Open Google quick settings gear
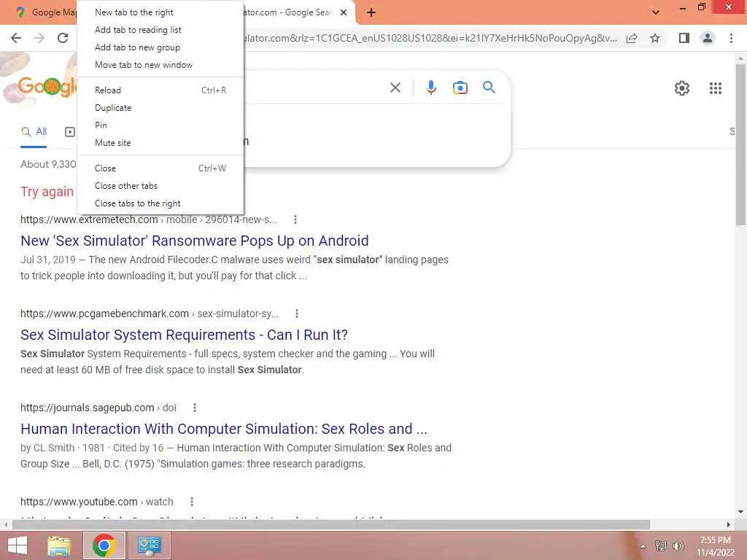Viewport: 747px width, 560px height. [x=682, y=88]
